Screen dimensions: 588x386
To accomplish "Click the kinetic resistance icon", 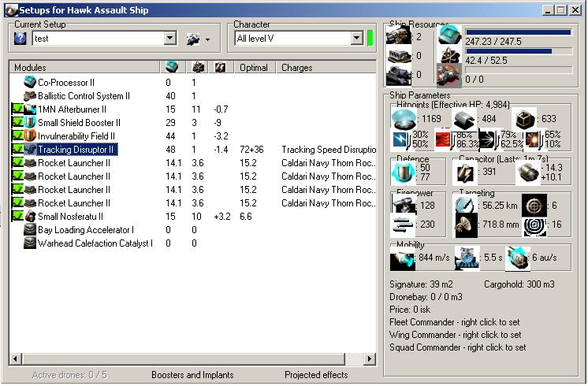I will pyautogui.click(x=488, y=139).
